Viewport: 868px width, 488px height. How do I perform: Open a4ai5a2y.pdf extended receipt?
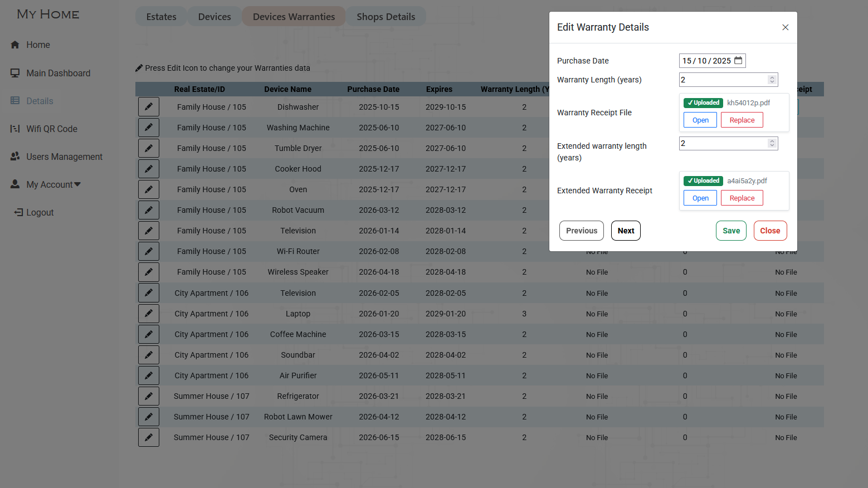point(700,198)
